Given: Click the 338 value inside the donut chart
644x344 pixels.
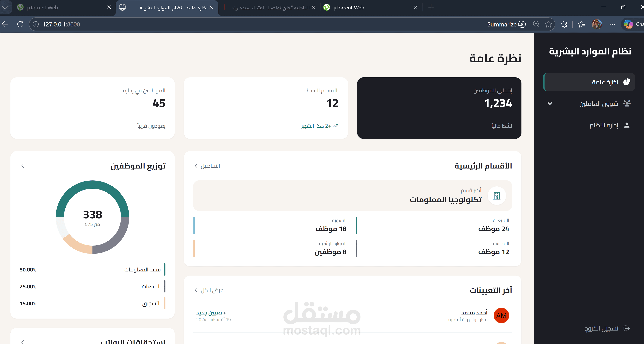Looking at the screenshot, I should click(x=92, y=215).
